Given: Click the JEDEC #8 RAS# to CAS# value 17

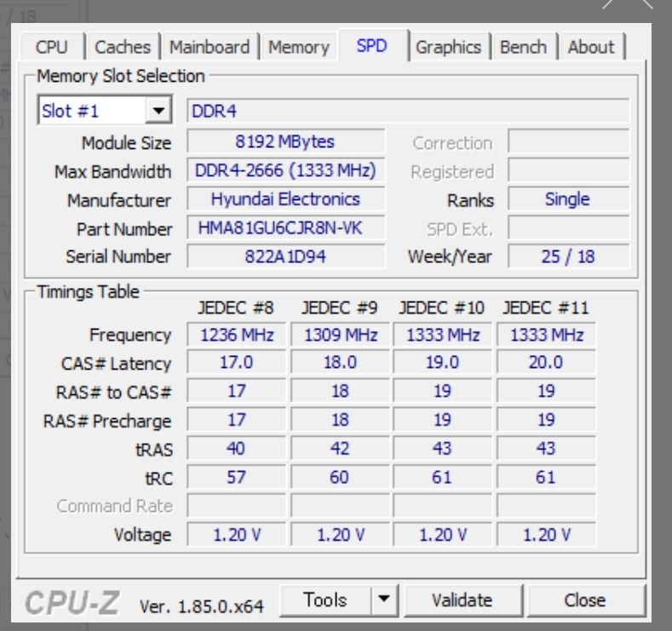Looking at the screenshot, I should click(237, 391).
